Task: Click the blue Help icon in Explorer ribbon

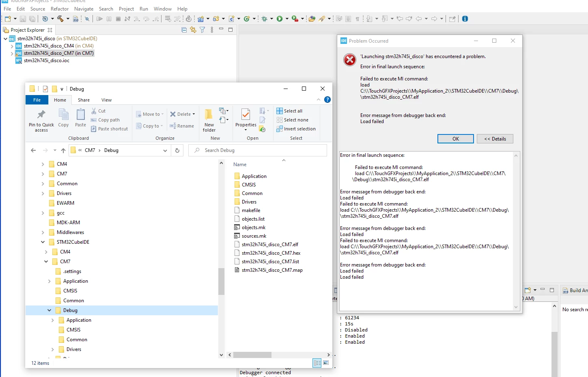Action: coord(327,100)
